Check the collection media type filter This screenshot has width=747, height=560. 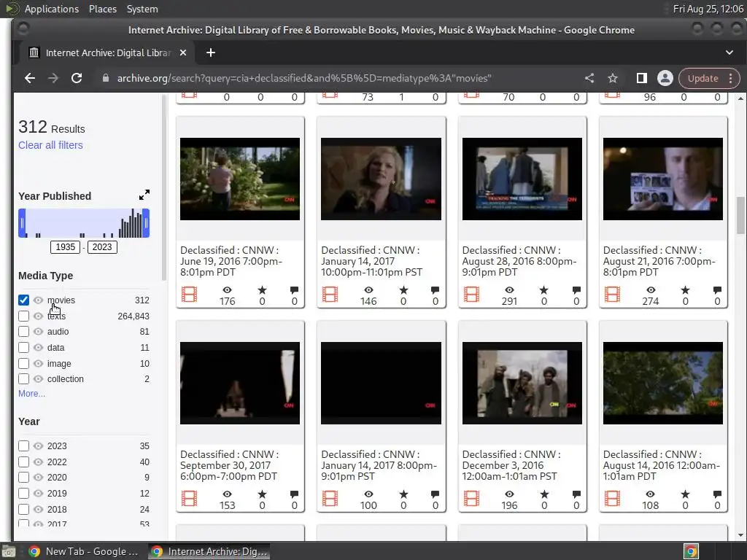(x=23, y=379)
